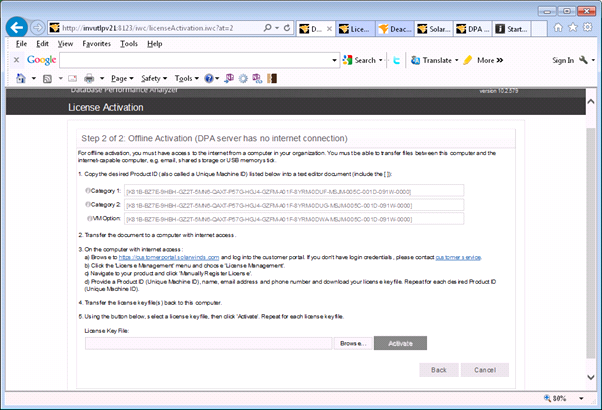The image size is (602, 410).
Task: Switch to the Lice... browser tab
Action: pos(356,29)
